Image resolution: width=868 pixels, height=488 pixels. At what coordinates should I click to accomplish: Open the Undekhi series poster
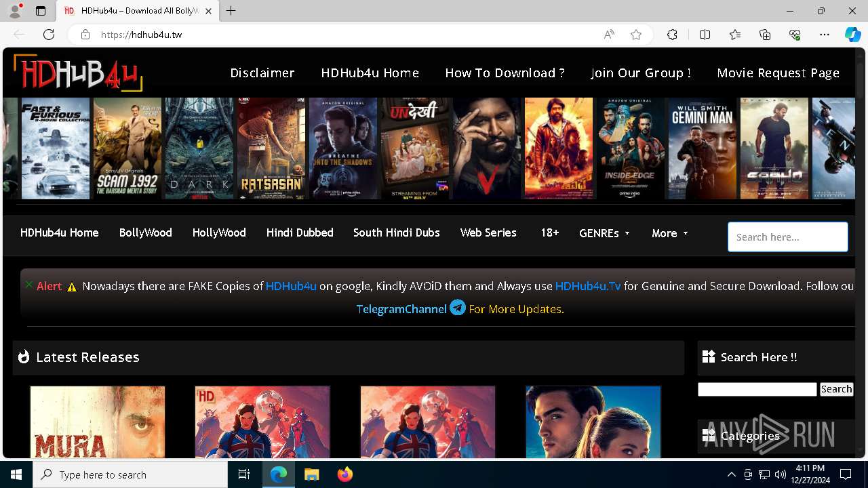[415, 148]
